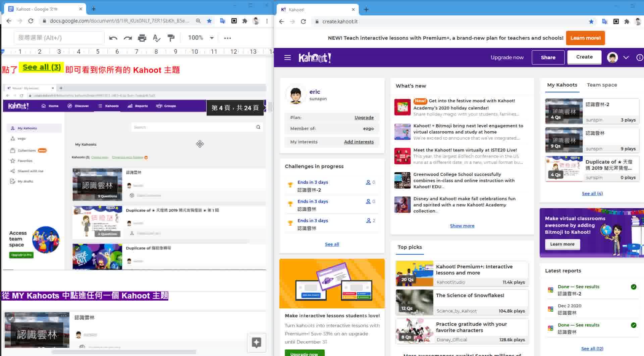Open Practice gratitude with your favorite characters
This screenshot has width=644, height=356.
462,331
